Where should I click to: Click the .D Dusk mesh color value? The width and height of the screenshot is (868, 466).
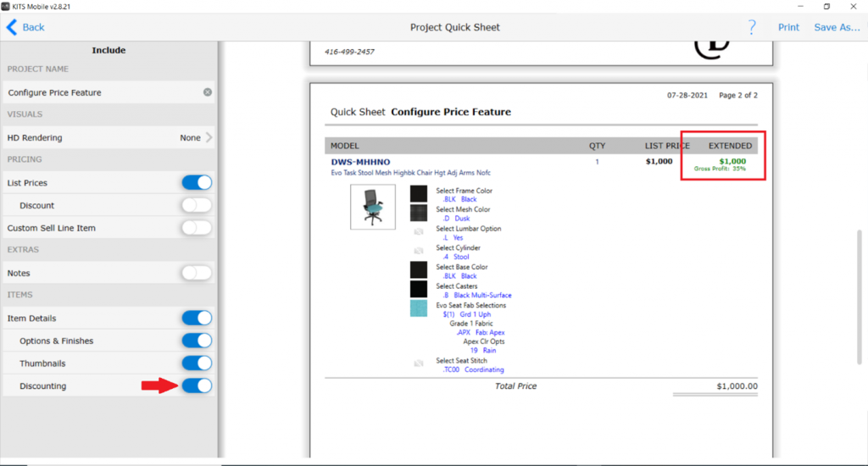[457, 219]
